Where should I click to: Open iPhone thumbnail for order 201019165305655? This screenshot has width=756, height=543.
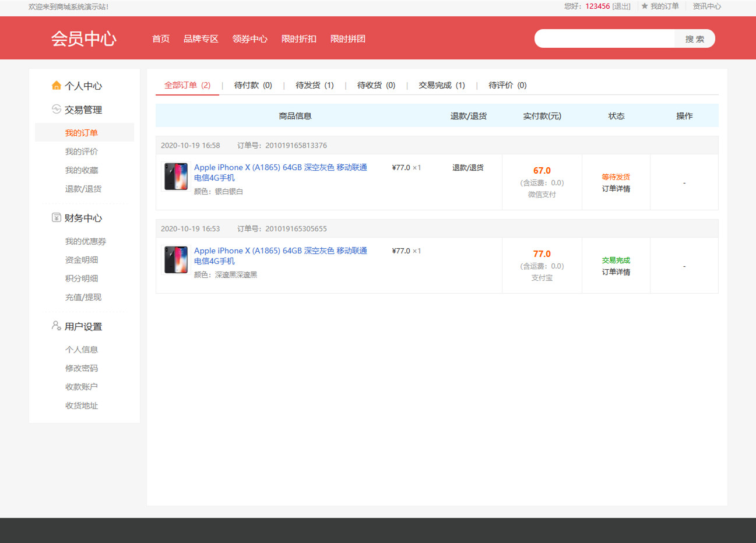click(176, 260)
